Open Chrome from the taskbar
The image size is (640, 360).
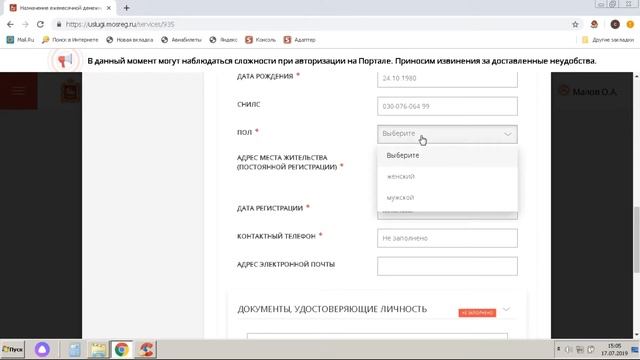click(122, 349)
